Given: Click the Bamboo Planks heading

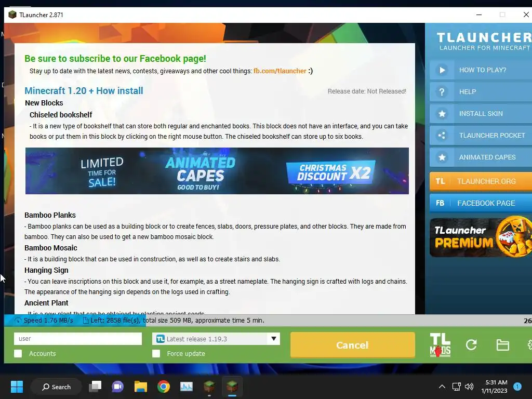Looking at the screenshot, I should pyautogui.click(x=50, y=215).
